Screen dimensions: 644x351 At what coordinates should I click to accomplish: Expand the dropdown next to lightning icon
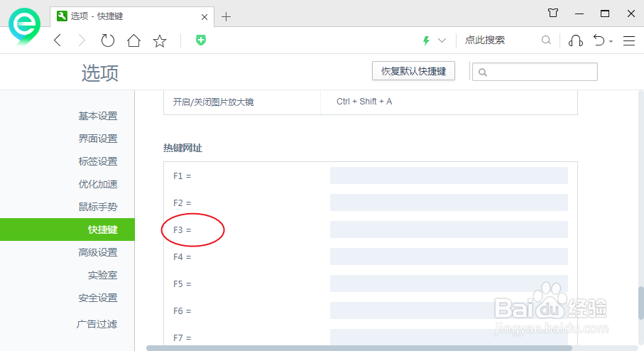coord(442,40)
